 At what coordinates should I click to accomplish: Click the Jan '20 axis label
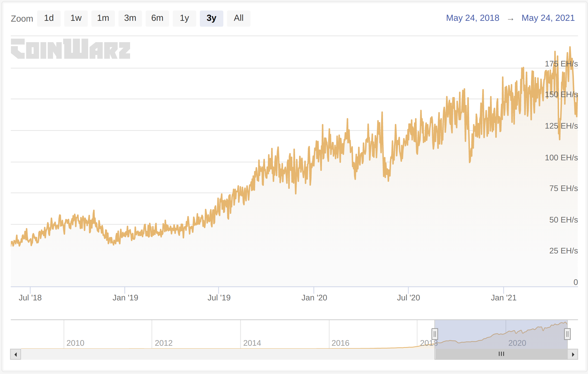(x=314, y=297)
